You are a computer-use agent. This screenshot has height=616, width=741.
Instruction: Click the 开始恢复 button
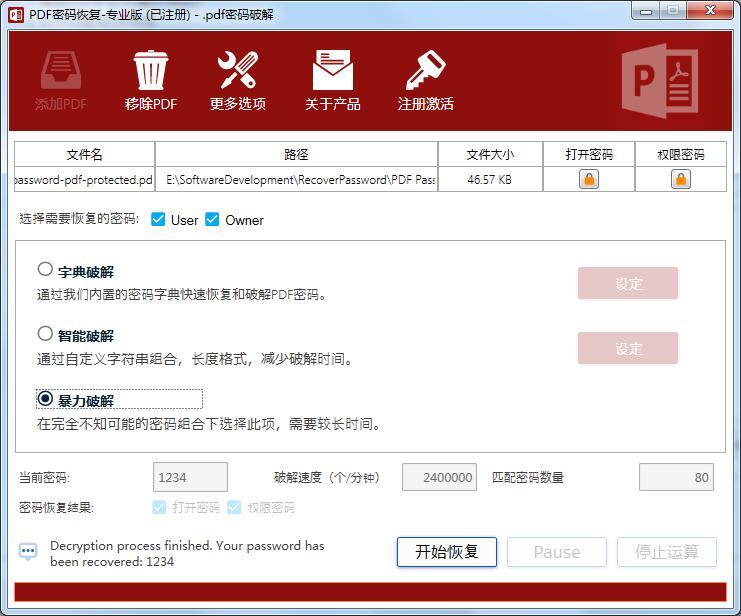point(447,552)
